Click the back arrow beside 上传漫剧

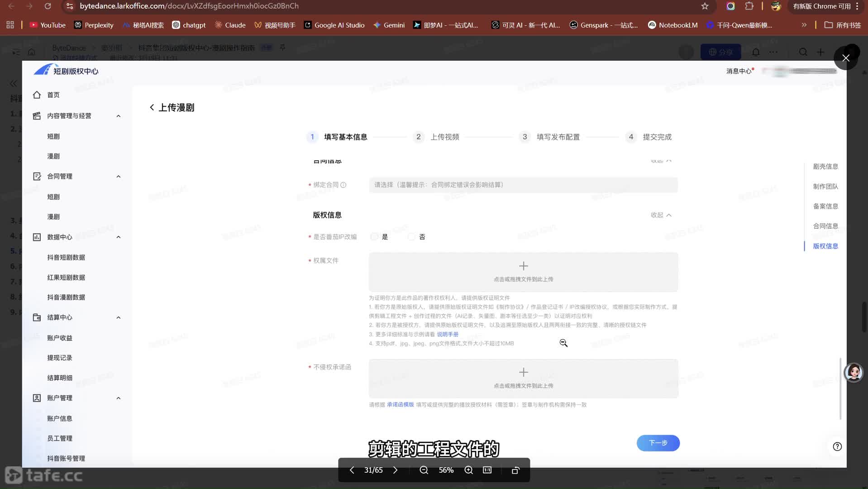(x=152, y=107)
